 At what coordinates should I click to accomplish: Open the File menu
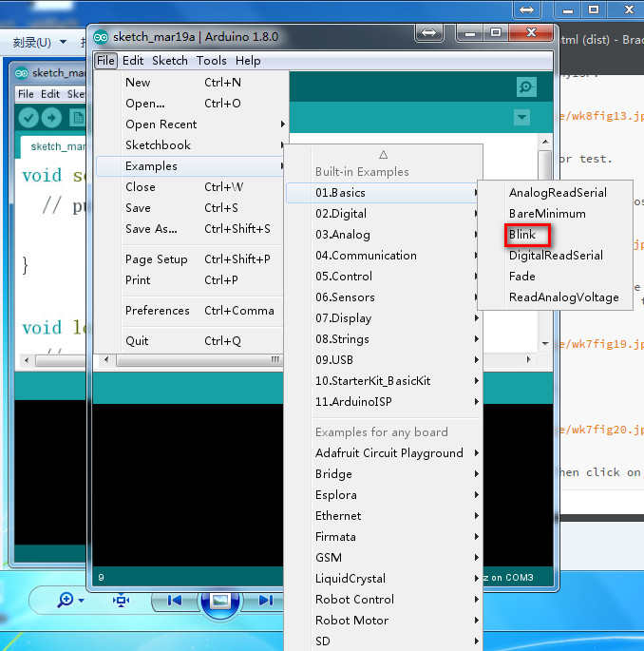click(x=105, y=61)
